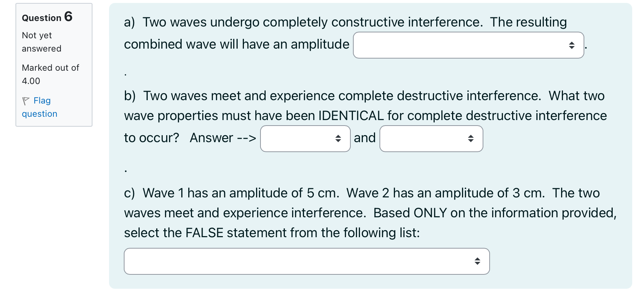
Task: Toggle the flag state for Question 6
Action: [x=39, y=107]
